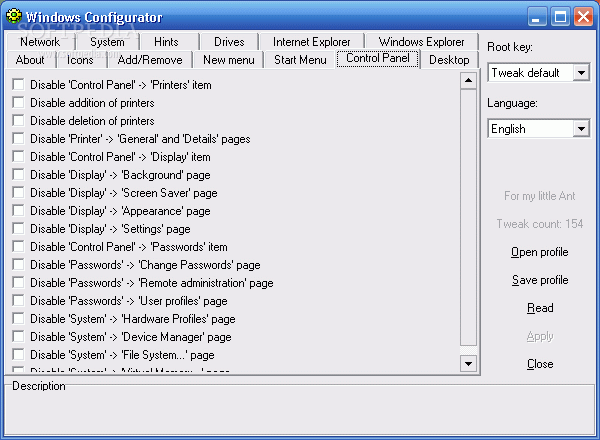Switch to the Network tab
This screenshot has width=600, height=440.
(40, 42)
